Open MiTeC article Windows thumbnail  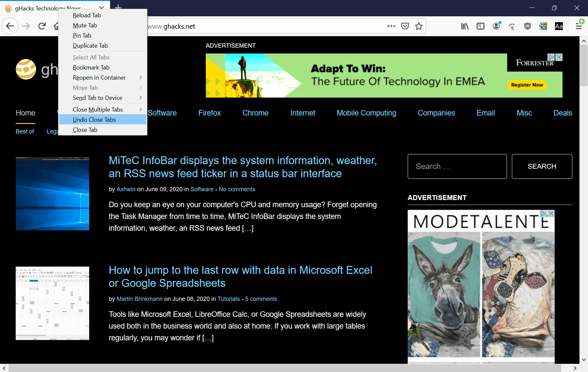click(x=52, y=194)
